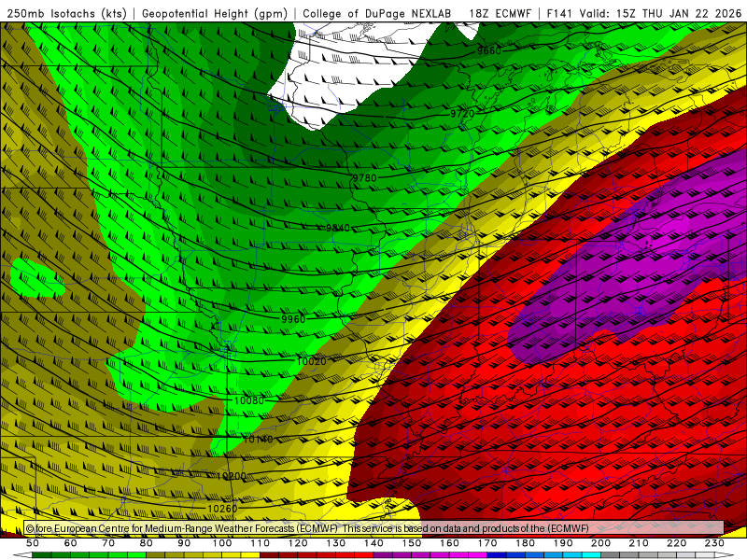The image size is (747, 560).
Task: Click the 110 value on the color scale
Action: click(261, 543)
